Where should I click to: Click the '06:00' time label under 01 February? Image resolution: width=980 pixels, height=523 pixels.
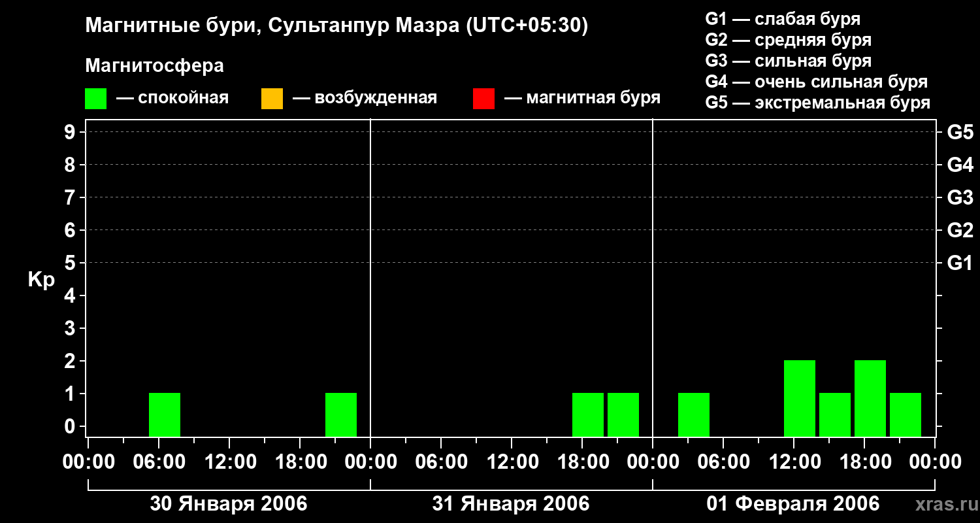(723, 462)
